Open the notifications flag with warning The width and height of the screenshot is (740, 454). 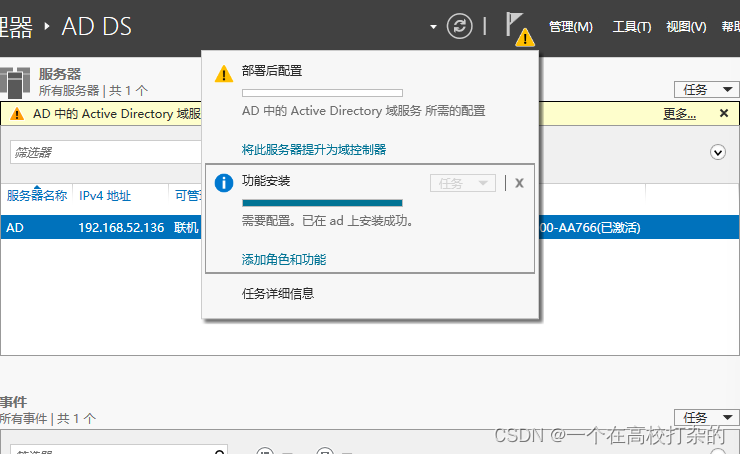click(520, 29)
